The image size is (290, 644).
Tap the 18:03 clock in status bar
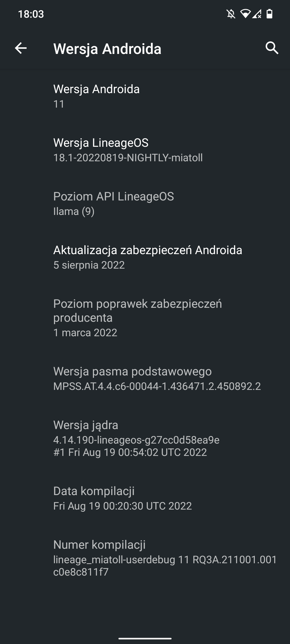coord(31,14)
